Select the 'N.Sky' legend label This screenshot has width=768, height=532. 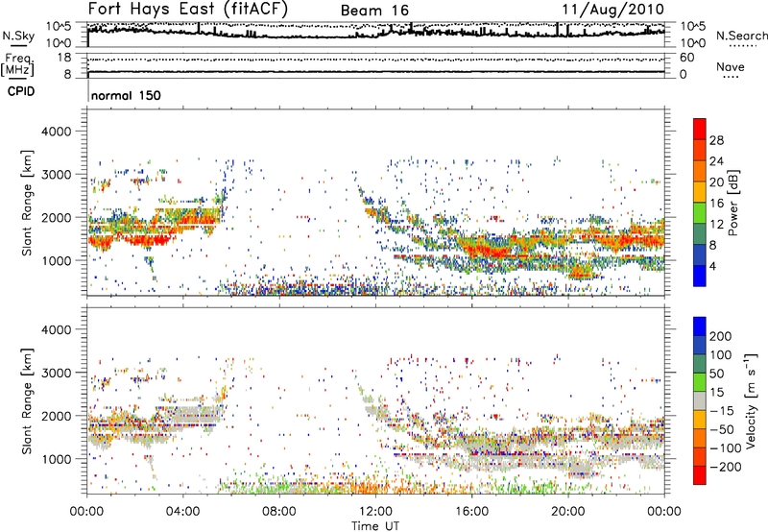(x=18, y=36)
